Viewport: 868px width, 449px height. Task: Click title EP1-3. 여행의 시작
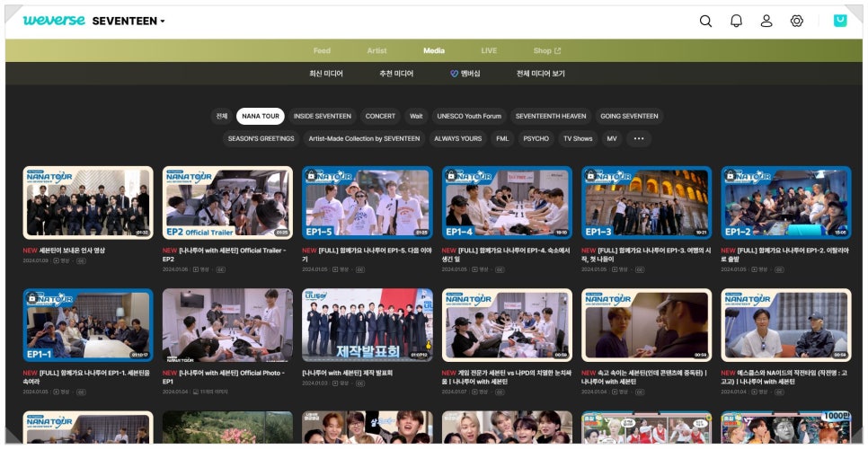pos(646,254)
